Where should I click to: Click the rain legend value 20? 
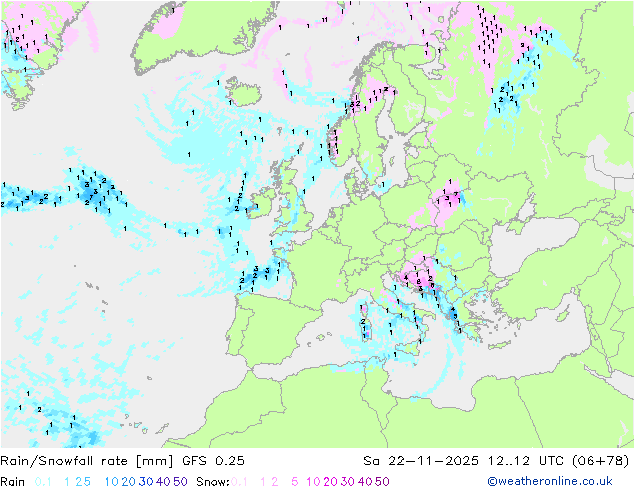[x=128, y=482]
